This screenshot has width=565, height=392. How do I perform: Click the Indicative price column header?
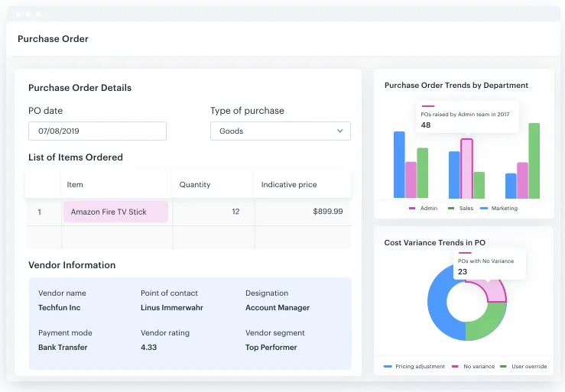288,184
